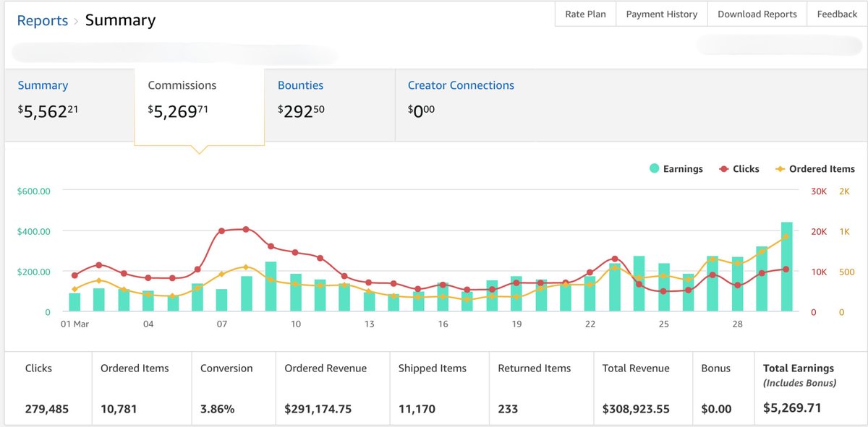The image size is (868, 427).
Task: Click the Conversion value 3.86%
Action: click(x=218, y=409)
